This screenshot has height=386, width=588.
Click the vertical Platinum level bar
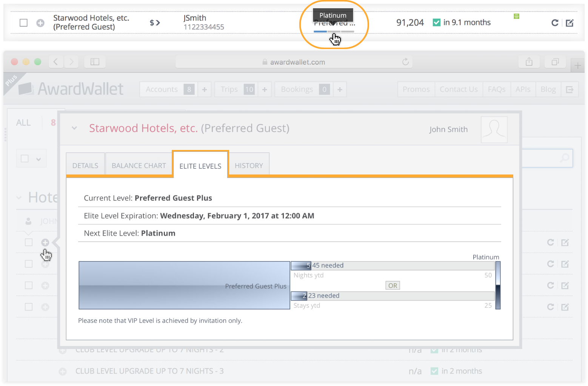[498, 285]
